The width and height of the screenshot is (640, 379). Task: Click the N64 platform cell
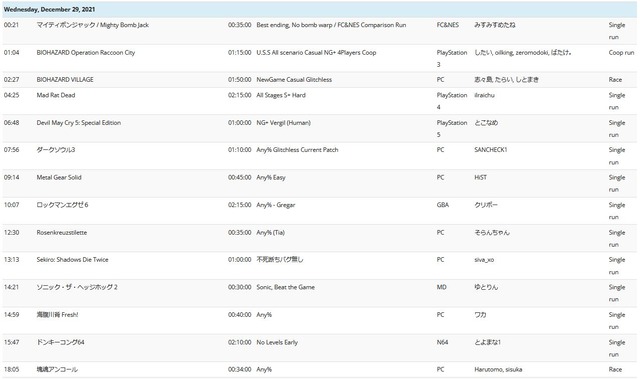pos(442,342)
